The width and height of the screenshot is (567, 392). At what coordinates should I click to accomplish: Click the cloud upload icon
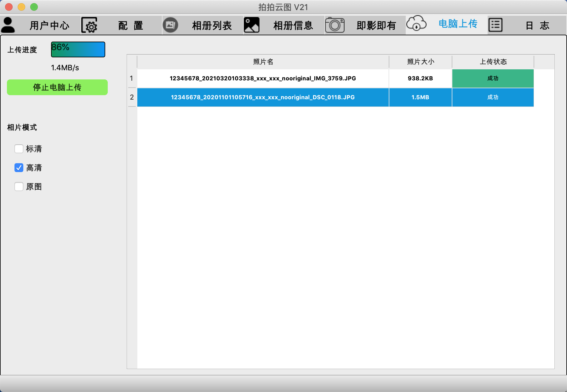pos(416,24)
